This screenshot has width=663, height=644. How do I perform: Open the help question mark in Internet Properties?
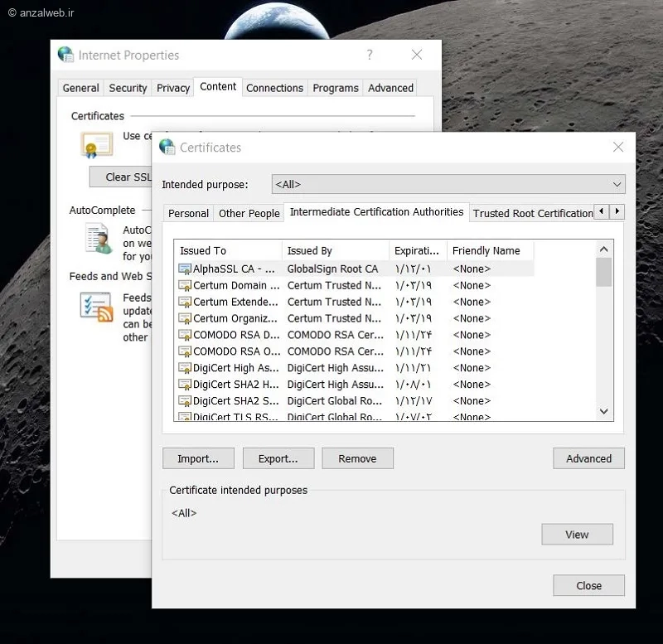[370, 55]
